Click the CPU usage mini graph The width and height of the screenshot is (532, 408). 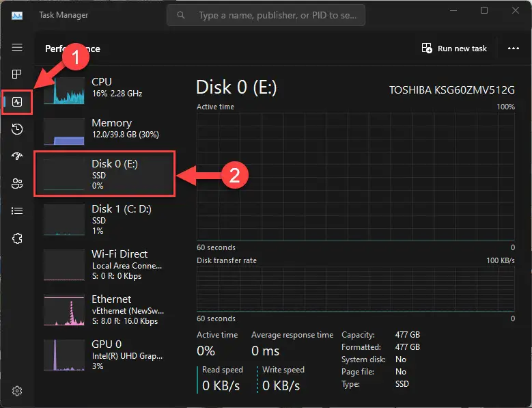[x=64, y=90]
